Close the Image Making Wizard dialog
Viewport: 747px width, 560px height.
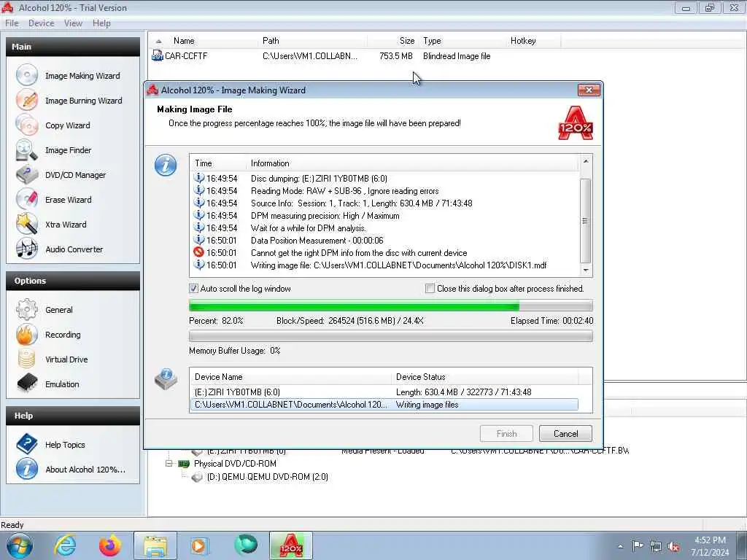coord(589,90)
